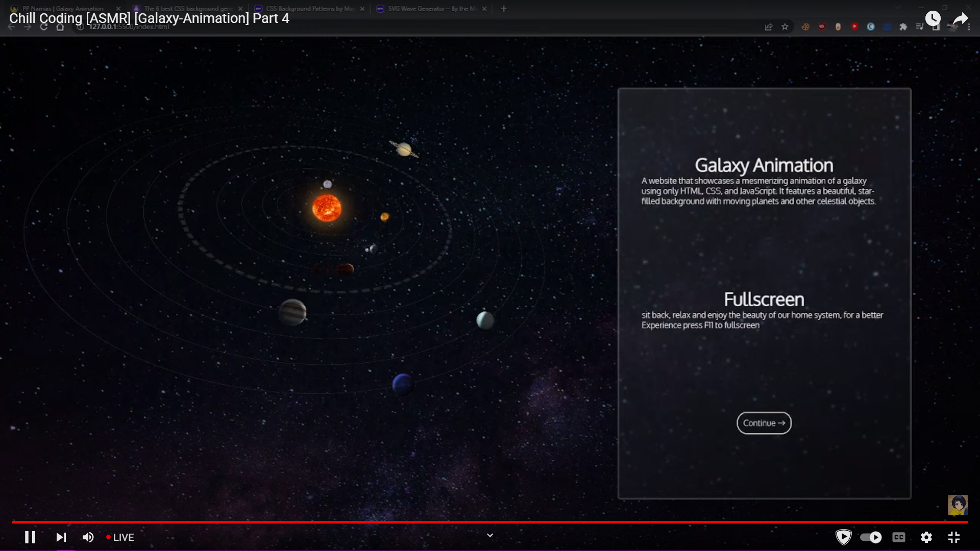The image size is (980, 551).
Task: Toggle the autoplay switch
Action: (870, 537)
